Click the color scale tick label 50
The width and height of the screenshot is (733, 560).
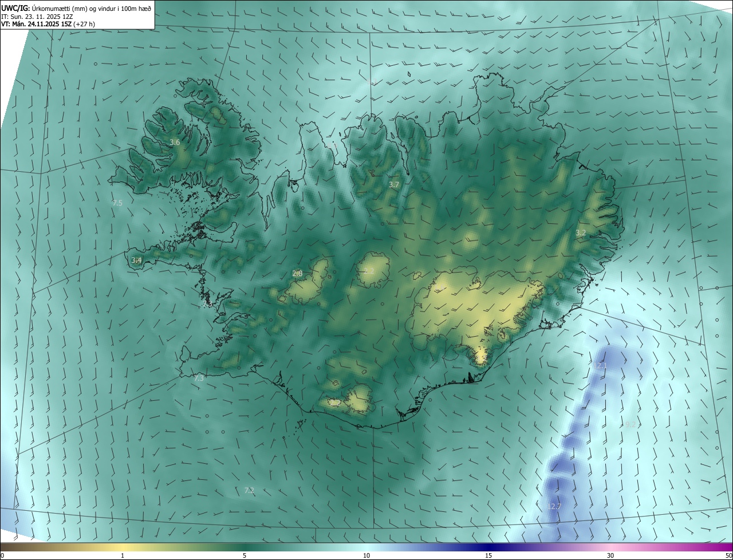click(x=728, y=555)
